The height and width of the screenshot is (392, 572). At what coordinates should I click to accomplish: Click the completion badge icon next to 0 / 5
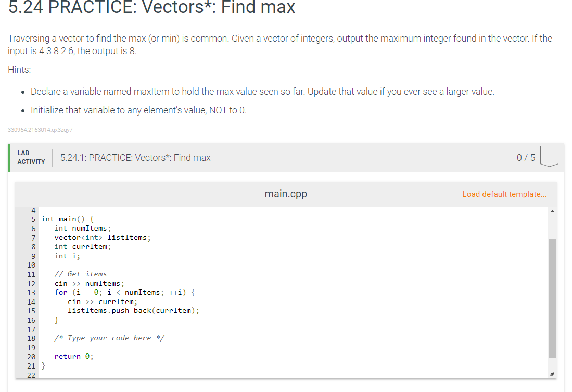[x=549, y=156]
